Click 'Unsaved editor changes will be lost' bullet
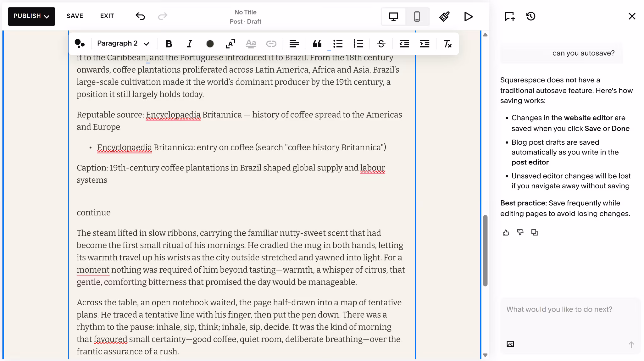This screenshot has width=644, height=361. pos(571,181)
